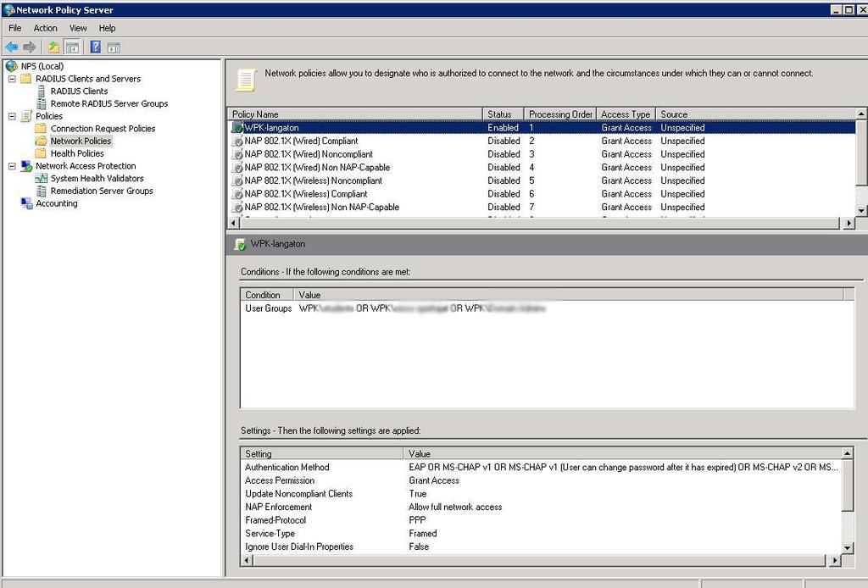Screen dimensions: 868x588
Task: Click the 'Enabled' status of WPK-langaton
Action: point(503,128)
